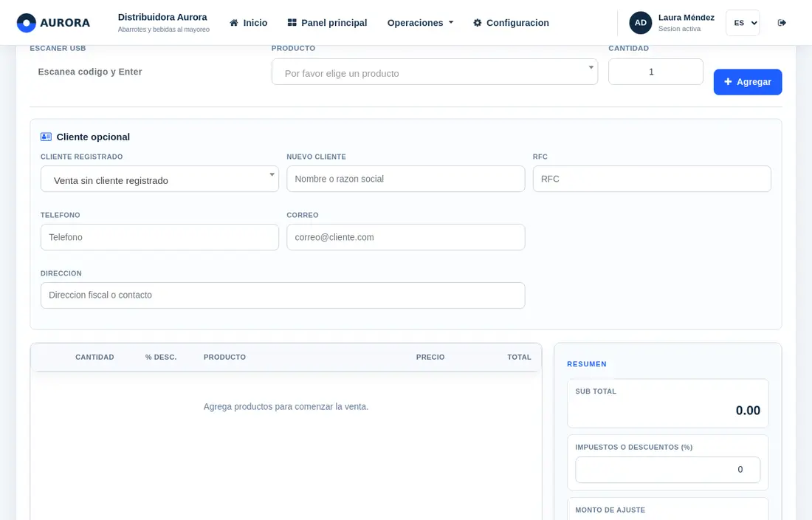
Task: Click the Cliente opcional heading
Action: (x=93, y=137)
